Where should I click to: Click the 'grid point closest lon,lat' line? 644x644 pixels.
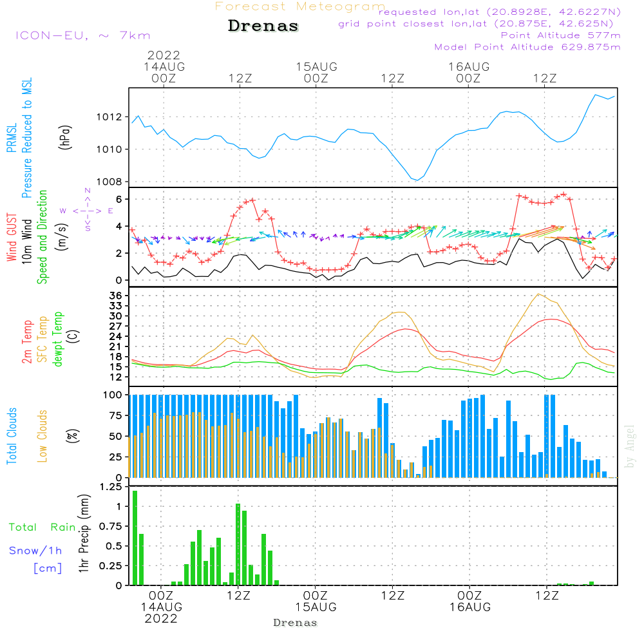coord(476,23)
